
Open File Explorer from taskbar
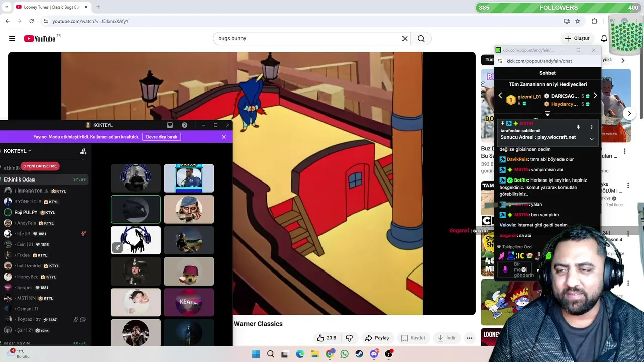pos(315,354)
